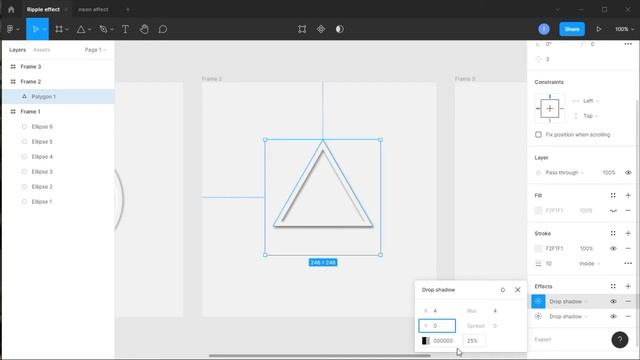Toggle second Drop shadow visibility eye
640x360 pixels.
click(613, 316)
